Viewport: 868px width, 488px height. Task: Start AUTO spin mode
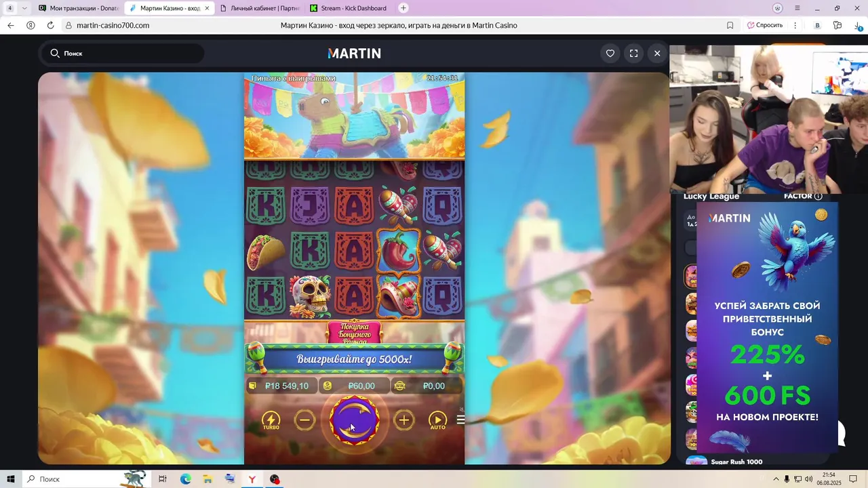click(438, 421)
